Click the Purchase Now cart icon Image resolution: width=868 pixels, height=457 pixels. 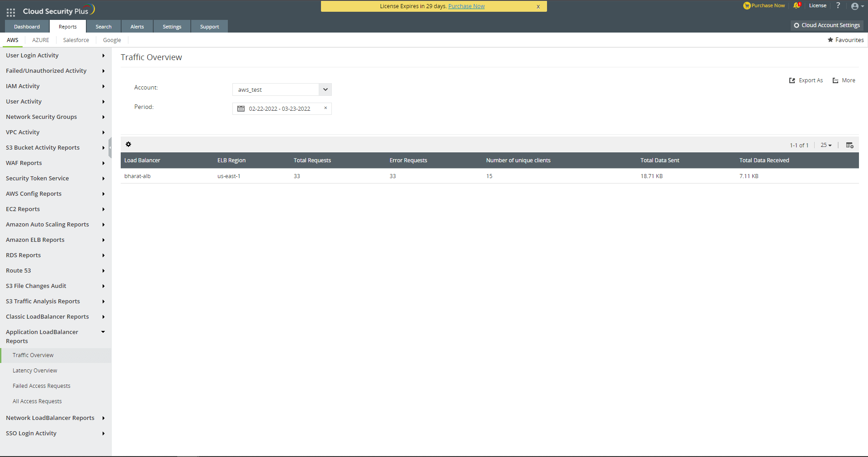pos(747,5)
